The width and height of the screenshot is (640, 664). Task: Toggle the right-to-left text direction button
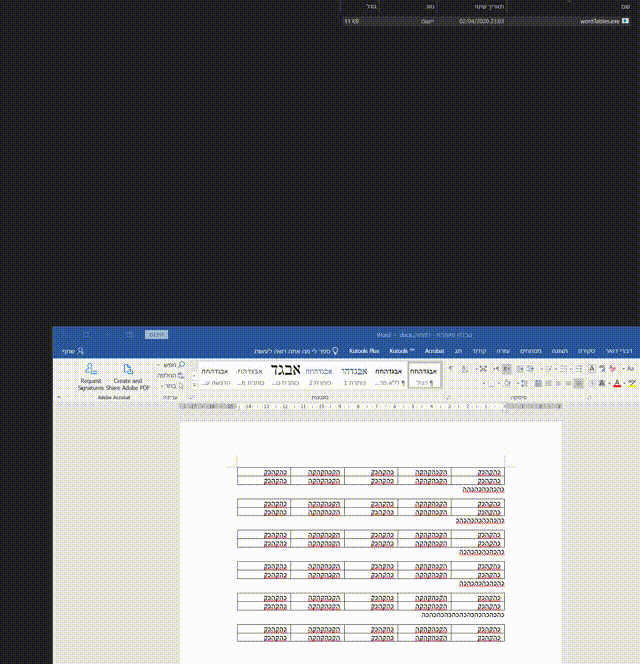pos(507,369)
